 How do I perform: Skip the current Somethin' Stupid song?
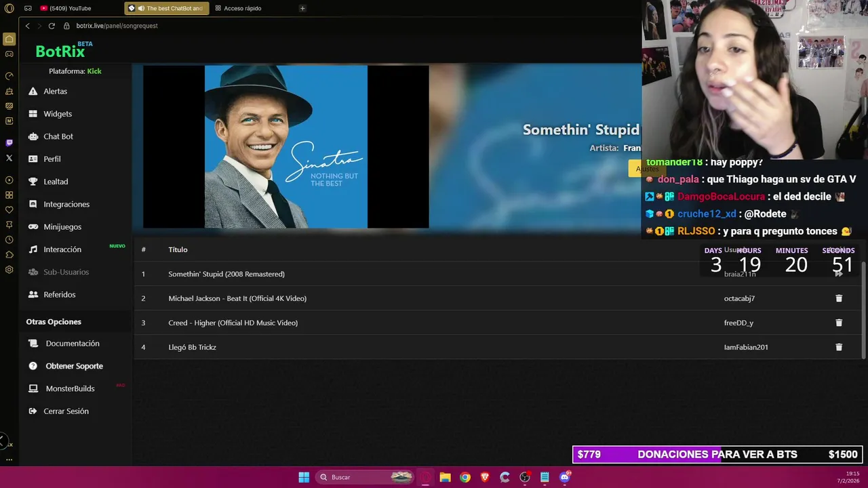pyautogui.click(x=839, y=274)
